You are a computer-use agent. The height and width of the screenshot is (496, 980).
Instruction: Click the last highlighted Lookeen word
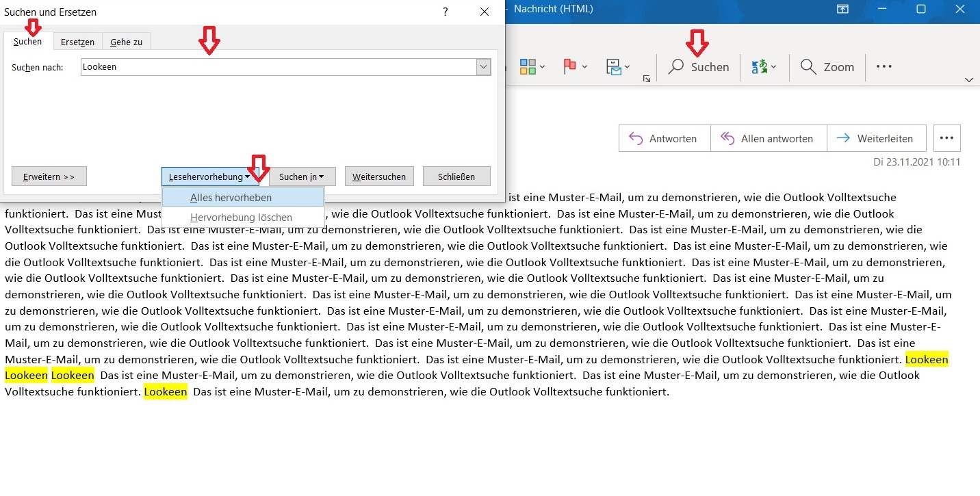point(166,392)
